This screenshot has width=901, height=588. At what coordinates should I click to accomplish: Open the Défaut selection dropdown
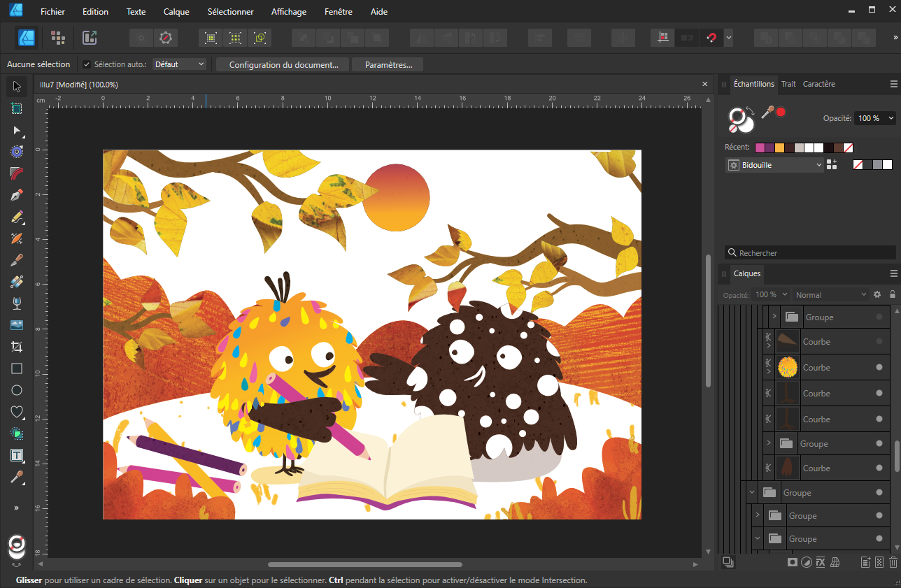coord(180,64)
